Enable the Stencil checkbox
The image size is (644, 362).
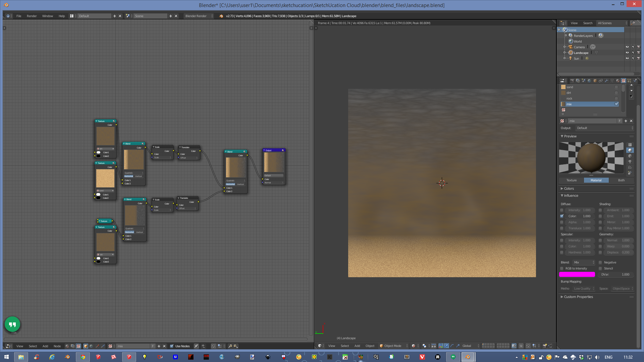(x=600, y=268)
